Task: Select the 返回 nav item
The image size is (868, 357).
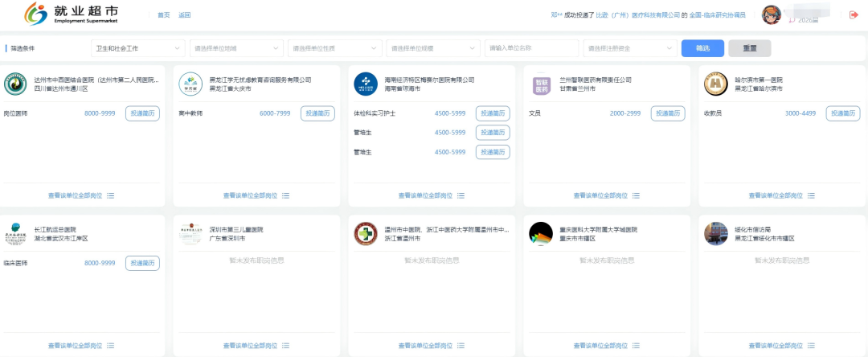Action: (184, 15)
